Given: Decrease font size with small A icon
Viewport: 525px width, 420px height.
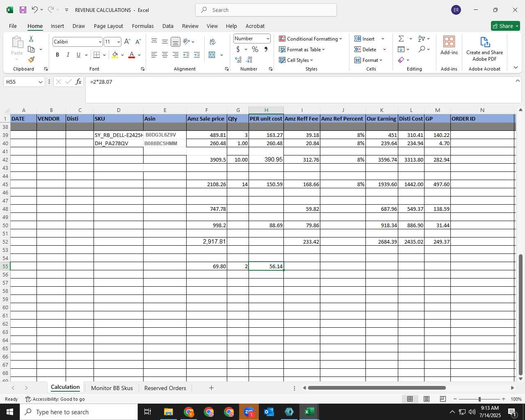Looking at the screenshot, I should coord(138,41).
